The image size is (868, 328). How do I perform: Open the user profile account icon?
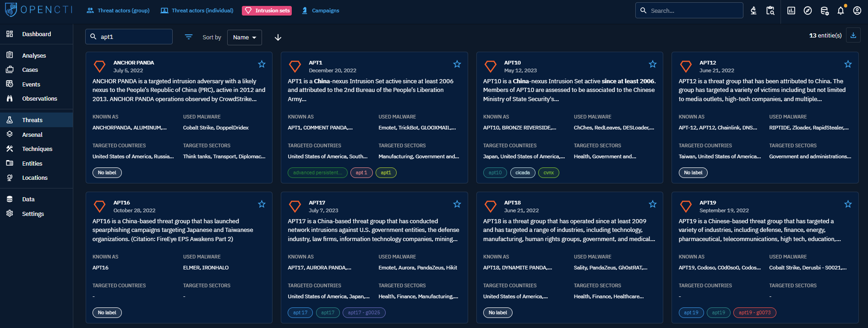click(x=857, y=11)
